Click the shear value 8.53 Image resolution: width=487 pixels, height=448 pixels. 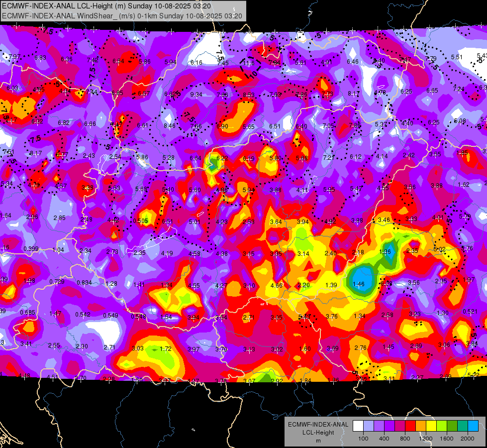point(249,95)
